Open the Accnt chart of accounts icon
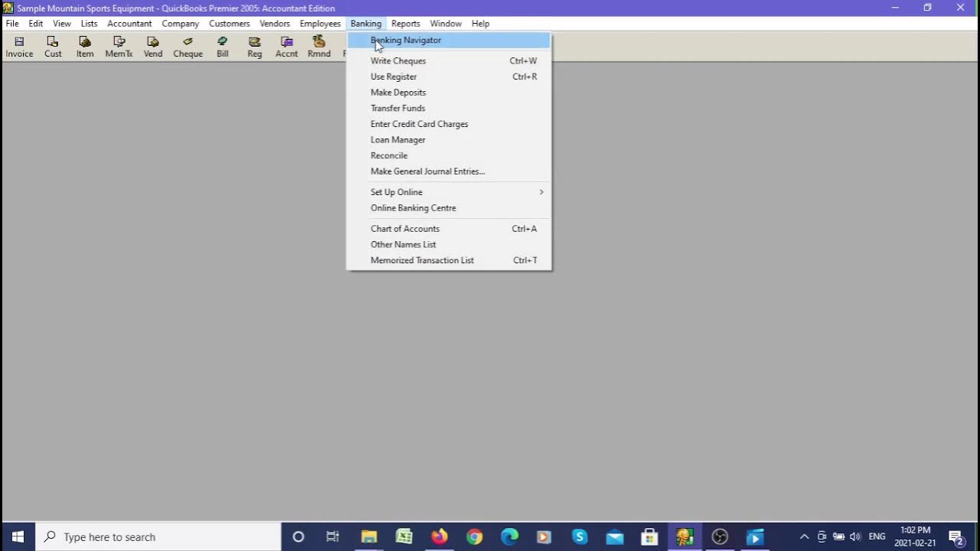 pos(286,47)
